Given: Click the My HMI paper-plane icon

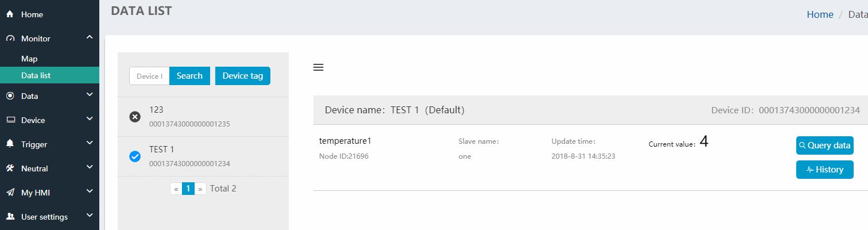Looking at the screenshot, I should click(x=10, y=193).
